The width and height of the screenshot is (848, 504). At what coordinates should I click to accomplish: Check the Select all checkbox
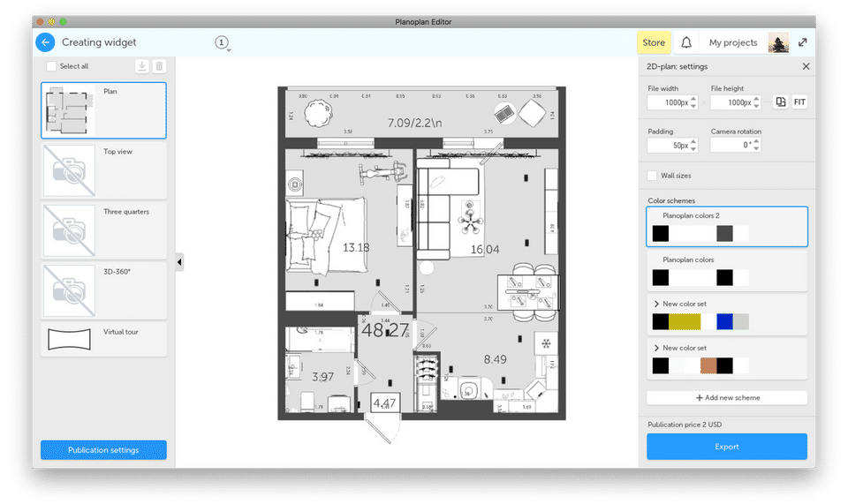(x=51, y=66)
